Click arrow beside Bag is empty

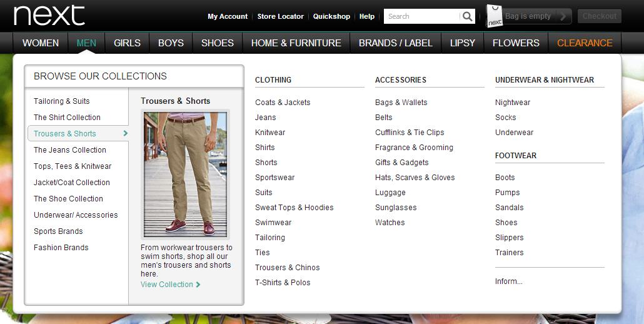(x=563, y=16)
